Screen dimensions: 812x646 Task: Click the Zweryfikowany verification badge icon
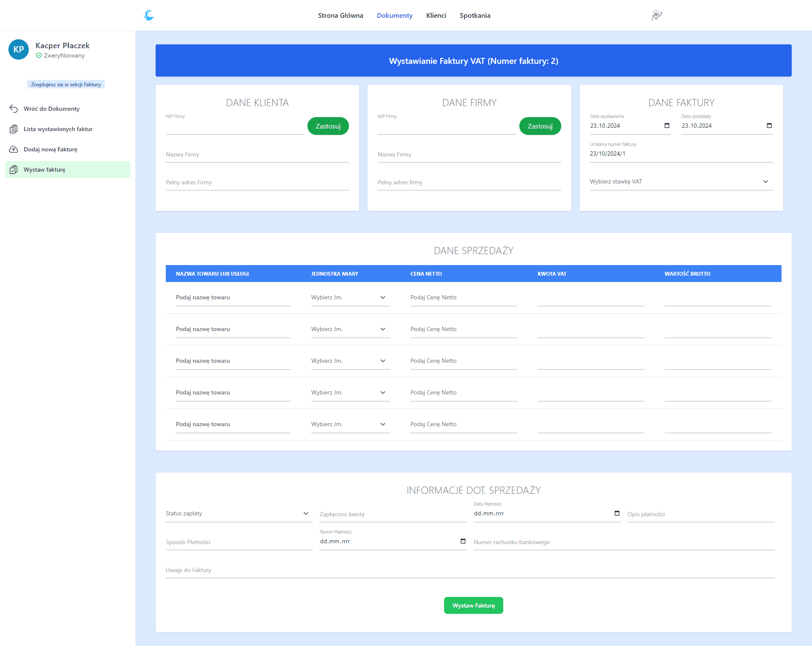pos(39,55)
